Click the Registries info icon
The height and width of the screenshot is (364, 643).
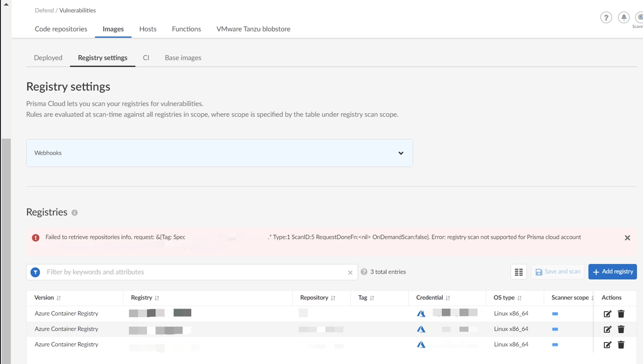point(75,212)
